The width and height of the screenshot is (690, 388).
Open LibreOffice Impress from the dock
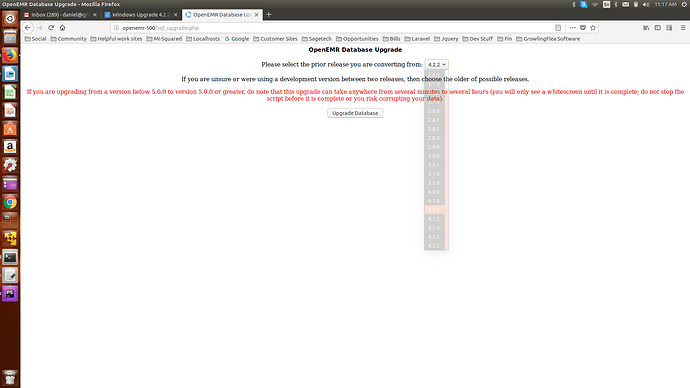pos(10,110)
